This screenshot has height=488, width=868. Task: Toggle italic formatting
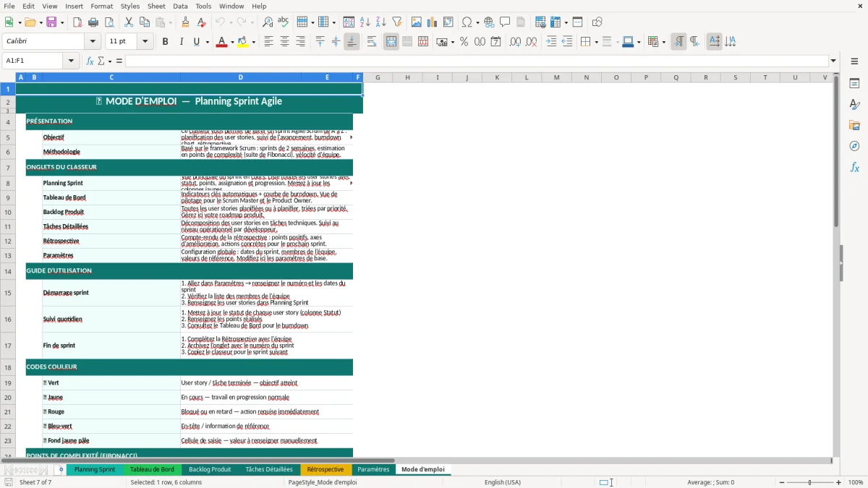[x=181, y=42]
